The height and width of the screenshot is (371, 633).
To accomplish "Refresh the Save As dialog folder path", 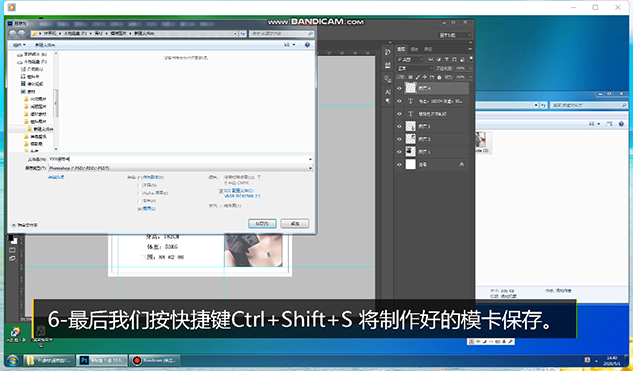I will (x=243, y=34).
